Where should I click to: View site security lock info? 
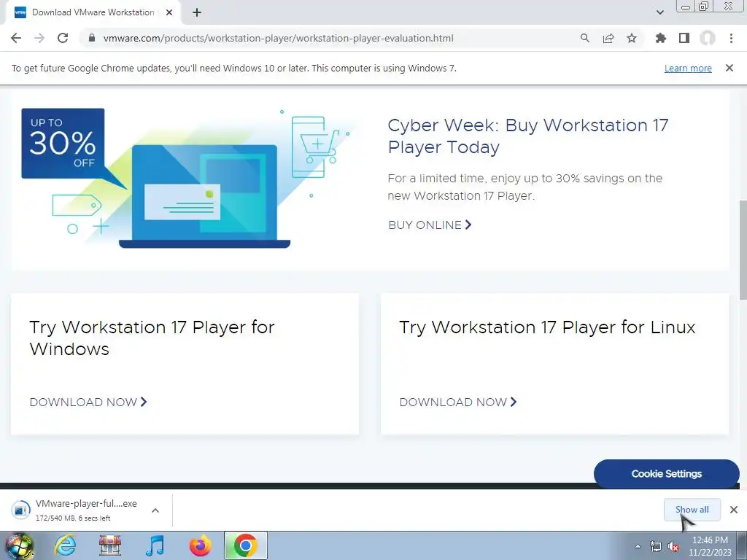92,38
